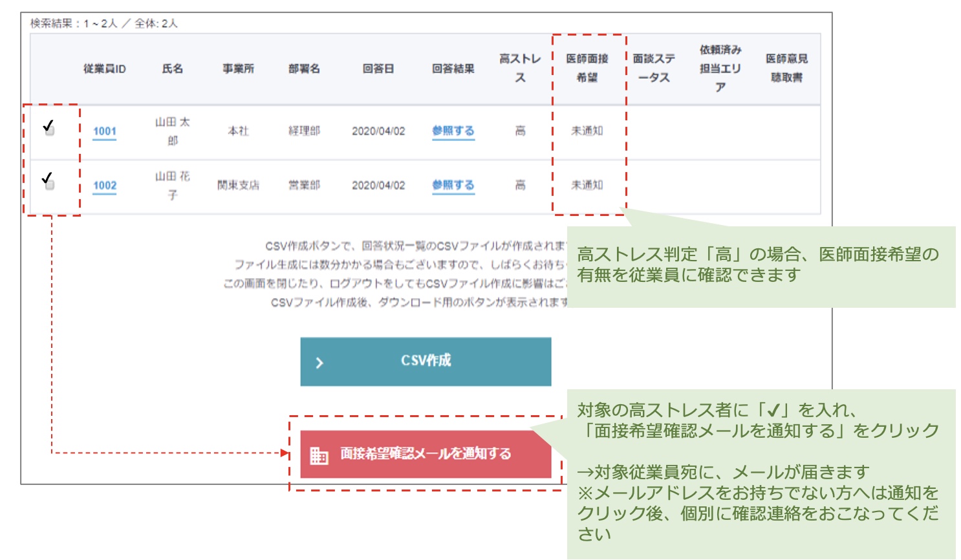Click the 関東支店 office cell
The image size is (961, 560).
click(239, 185)
